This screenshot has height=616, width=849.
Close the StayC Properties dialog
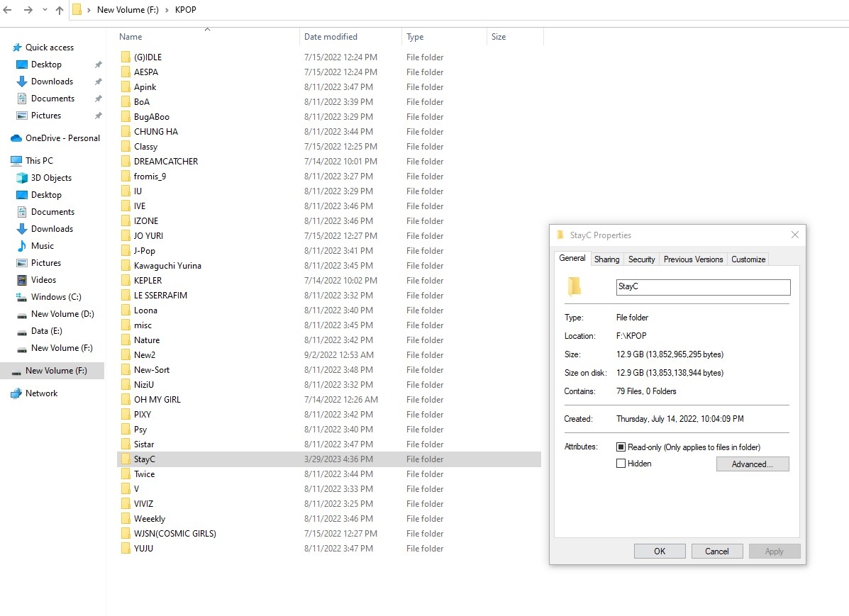pos(794,235)
